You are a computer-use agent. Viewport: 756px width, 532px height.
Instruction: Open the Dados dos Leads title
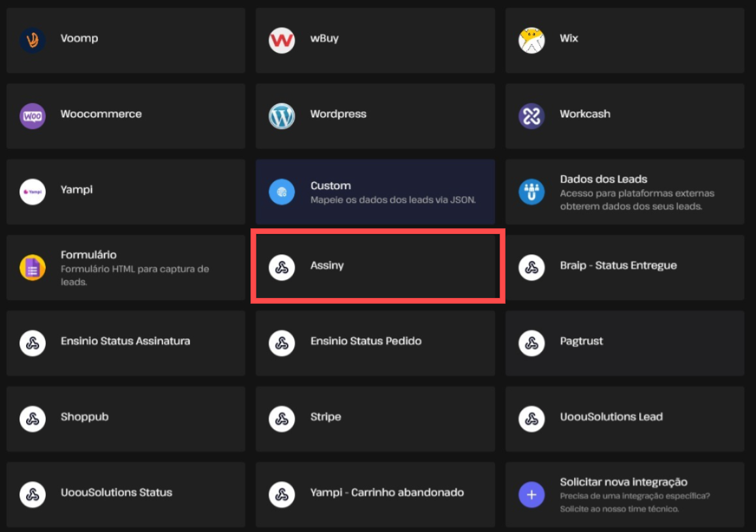pos(603,179)
